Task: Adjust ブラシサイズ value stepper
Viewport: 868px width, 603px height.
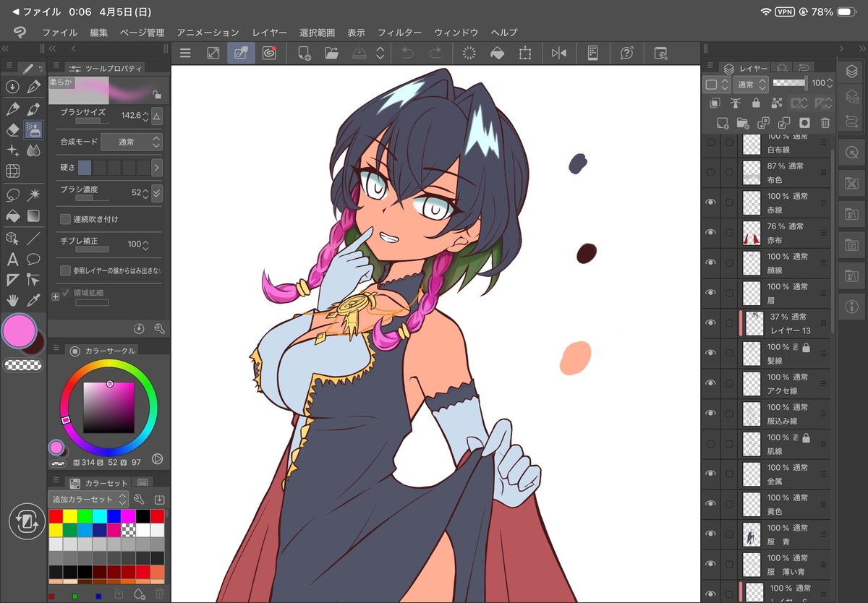Action: click(x=145, y=116)
